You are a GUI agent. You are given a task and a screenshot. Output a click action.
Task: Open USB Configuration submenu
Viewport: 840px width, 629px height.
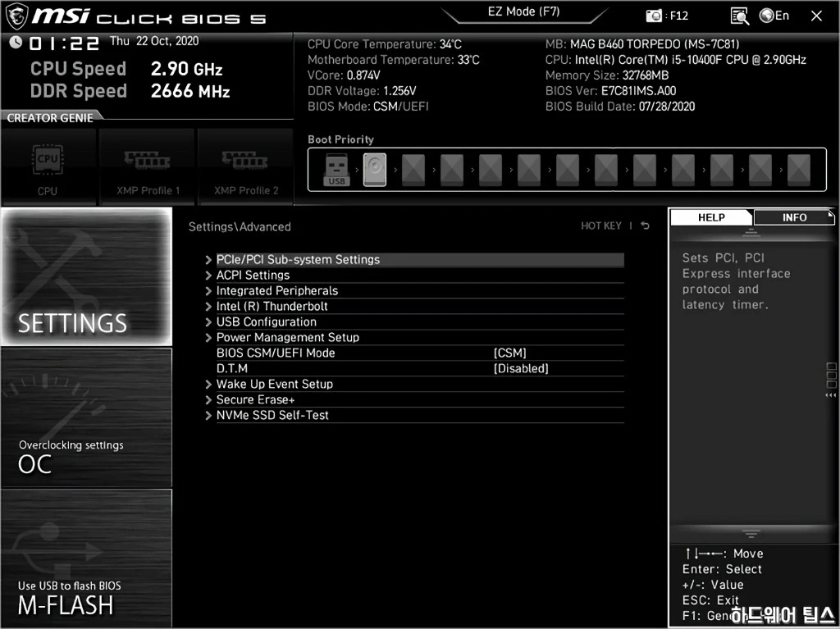[x=420, y=322]
